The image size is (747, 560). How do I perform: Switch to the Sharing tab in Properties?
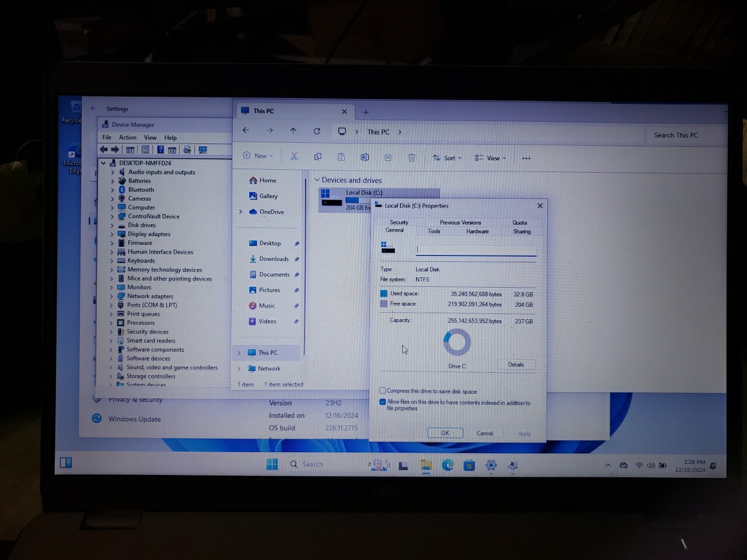tap(522, 232)
